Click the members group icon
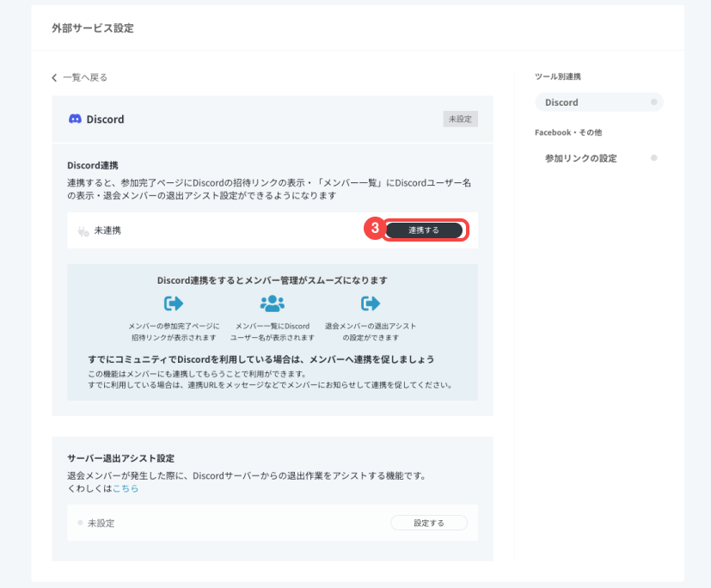 tap(272, 303)
